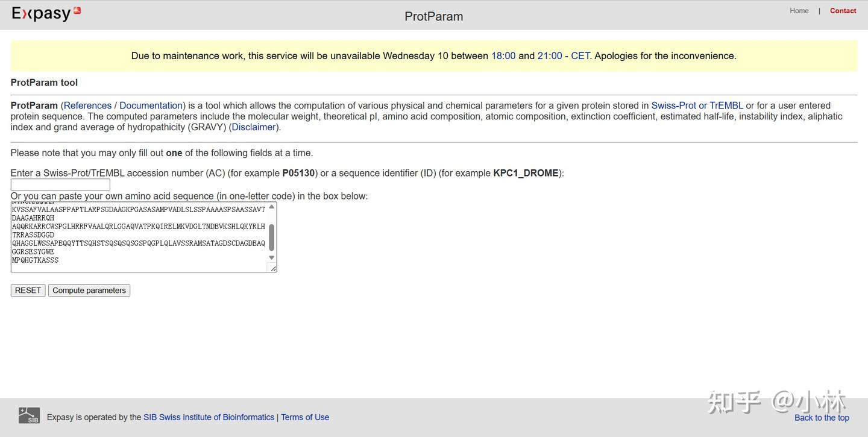This screenshot has height=437, width=868.
Task: Click the TRRASSDGGD sequence line
Action: 33,235
